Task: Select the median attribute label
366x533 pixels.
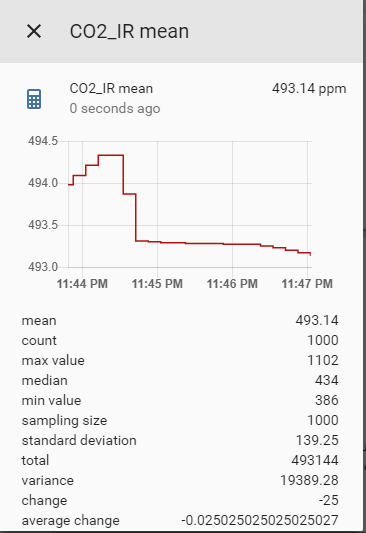Action: point(45,380)
